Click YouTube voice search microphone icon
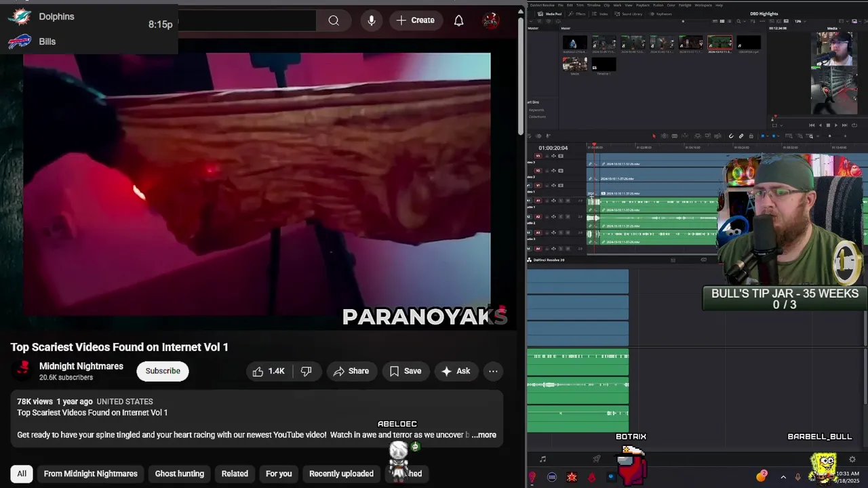 pyautogui.click(x=372, y=20)
